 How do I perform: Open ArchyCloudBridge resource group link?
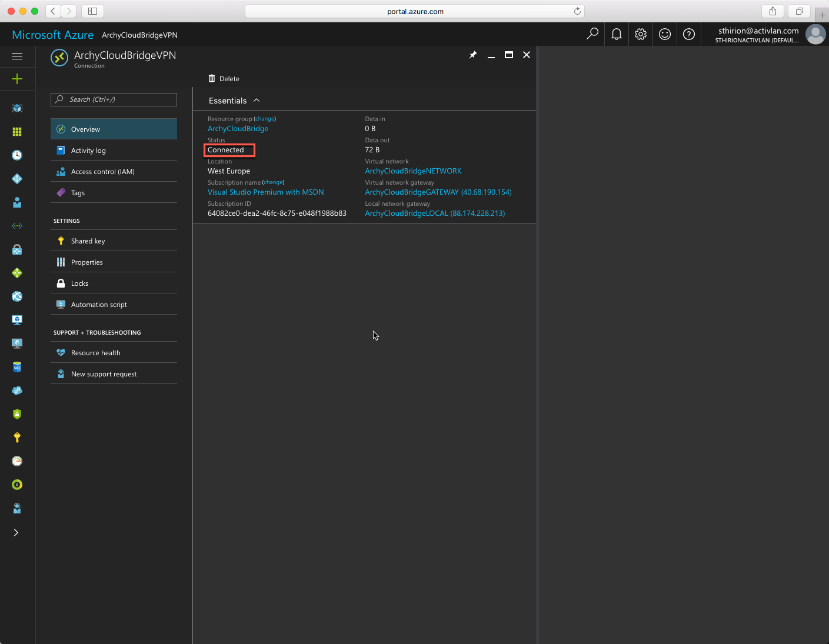pyautogui.click(x=238, y=128)
